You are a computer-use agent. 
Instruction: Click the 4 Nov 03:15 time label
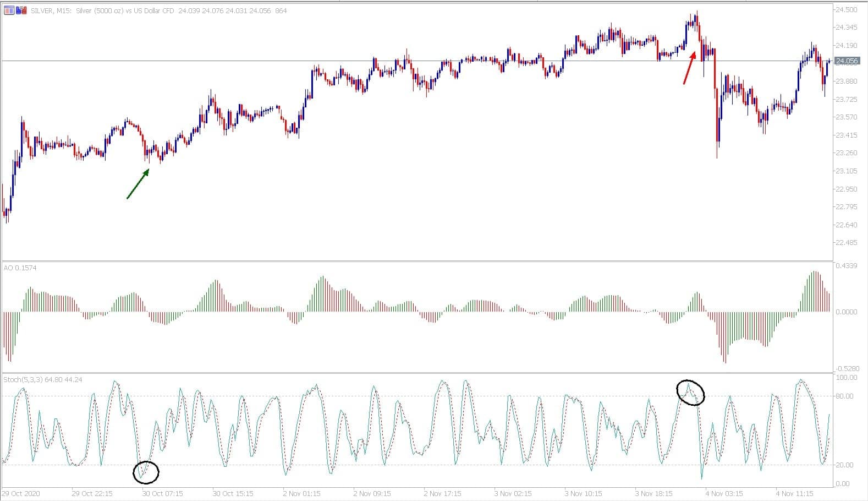724,493
